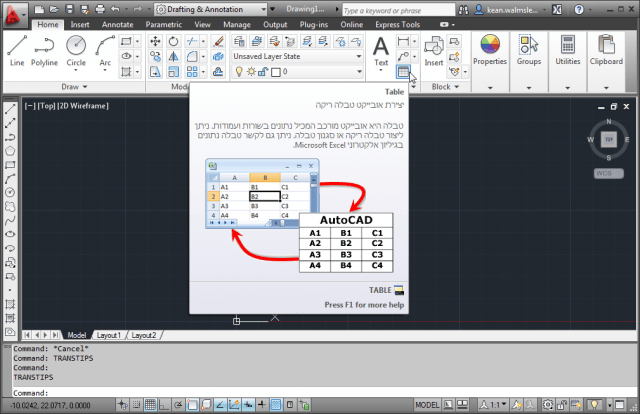Click the Plot printer icon
Viewport: 640px width, 414px height.
(100, 9)
